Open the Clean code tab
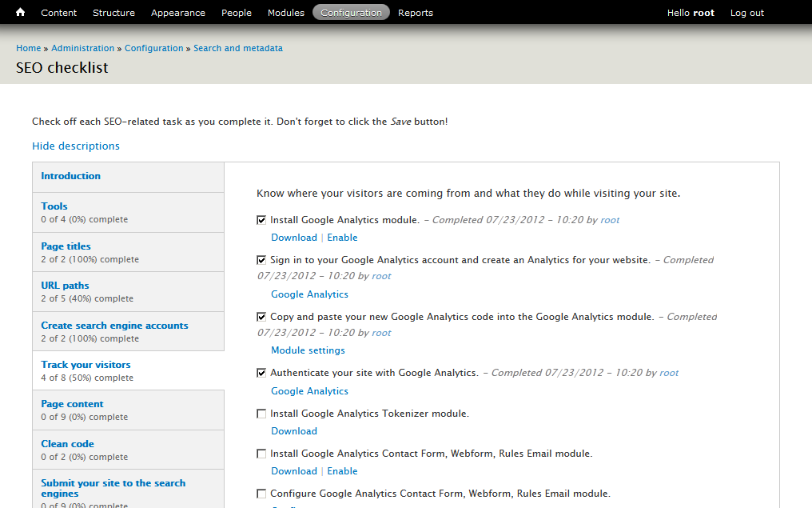 point(67,444)
